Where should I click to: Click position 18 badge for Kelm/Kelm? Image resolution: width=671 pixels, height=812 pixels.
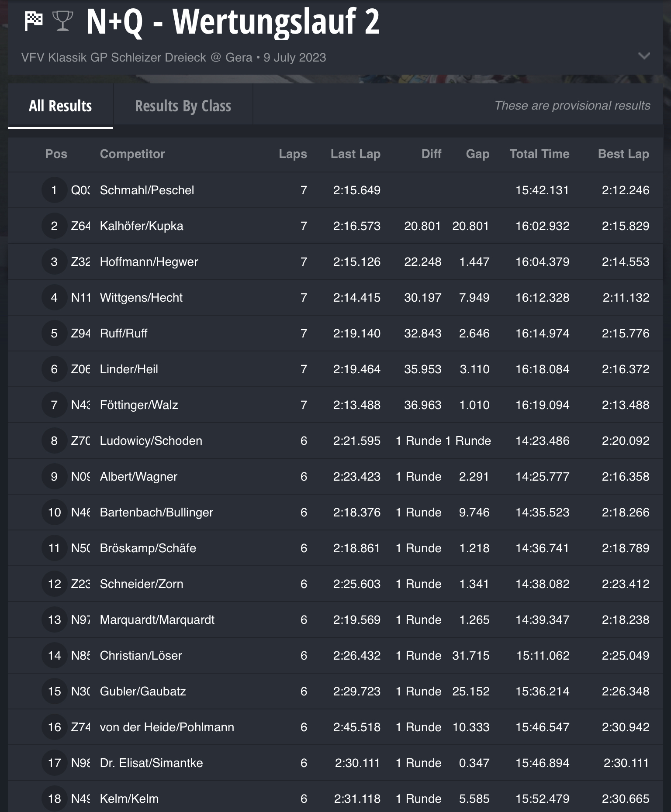pos(54,799)
